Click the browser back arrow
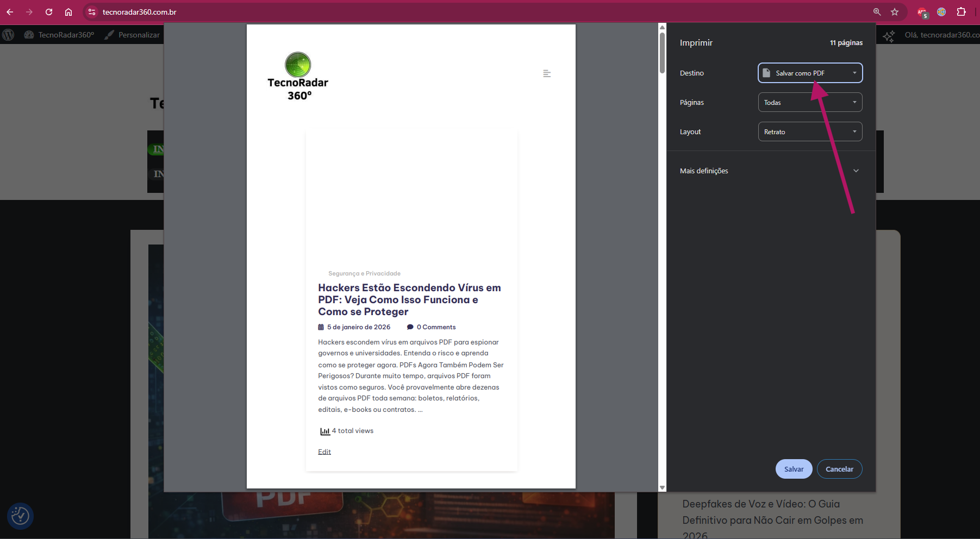 (x=10, y=12)
